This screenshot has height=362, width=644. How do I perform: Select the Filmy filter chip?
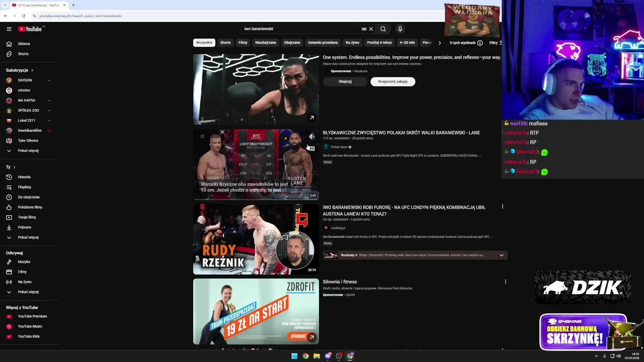tap(243, 43)
